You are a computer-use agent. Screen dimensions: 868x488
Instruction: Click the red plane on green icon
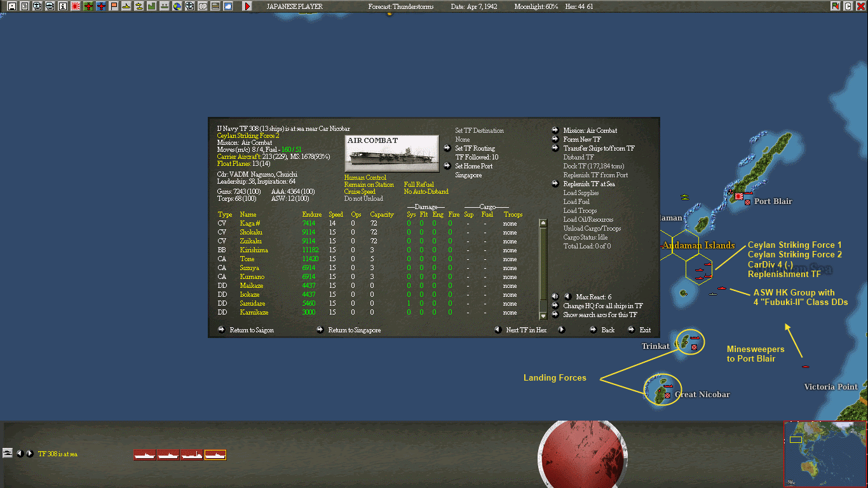pyautogui.click(x=88, y=6)
